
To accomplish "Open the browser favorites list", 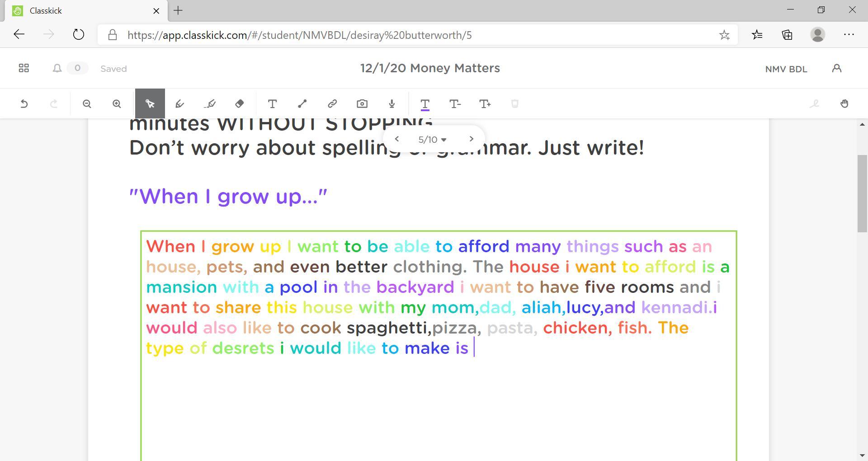I will [x=757, y=35].
